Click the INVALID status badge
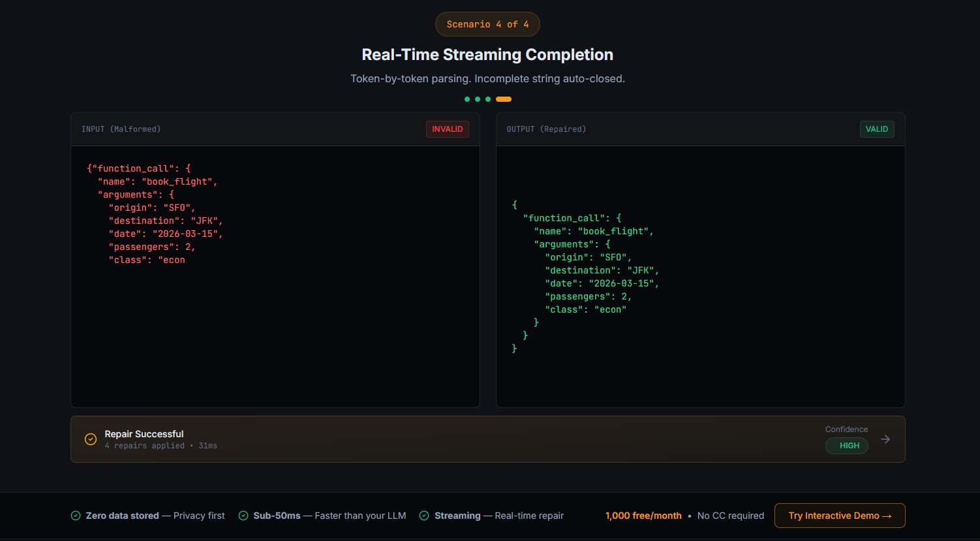This screenshot has height=541, width=980. [x=448, y=129]
